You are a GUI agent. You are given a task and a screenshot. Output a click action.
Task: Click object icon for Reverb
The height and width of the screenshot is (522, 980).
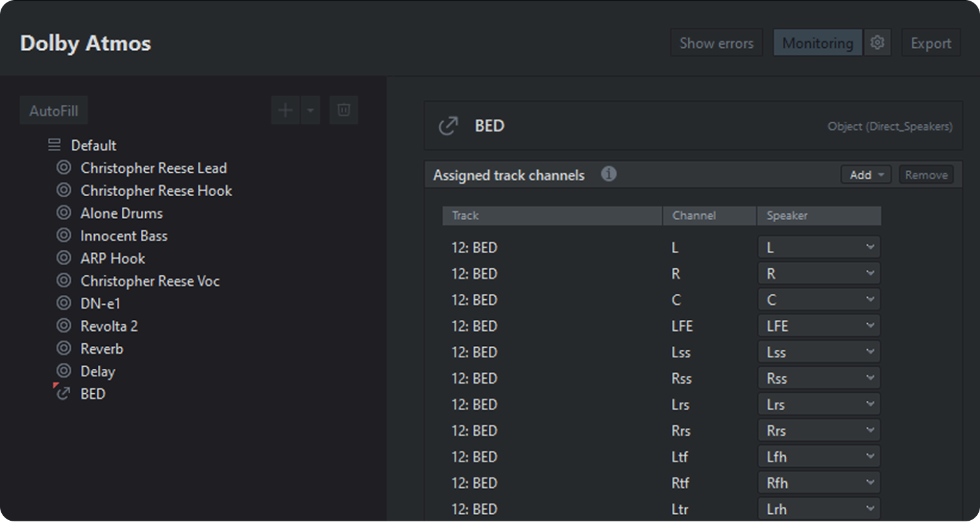click(64, 348)
